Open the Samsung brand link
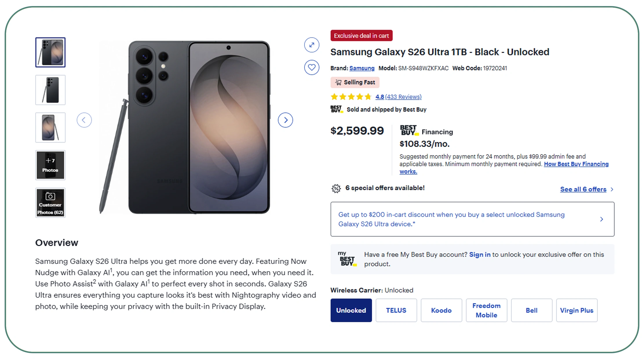This screenshot has width=644, height=359. pyautogui.click(x=362, y=68)
